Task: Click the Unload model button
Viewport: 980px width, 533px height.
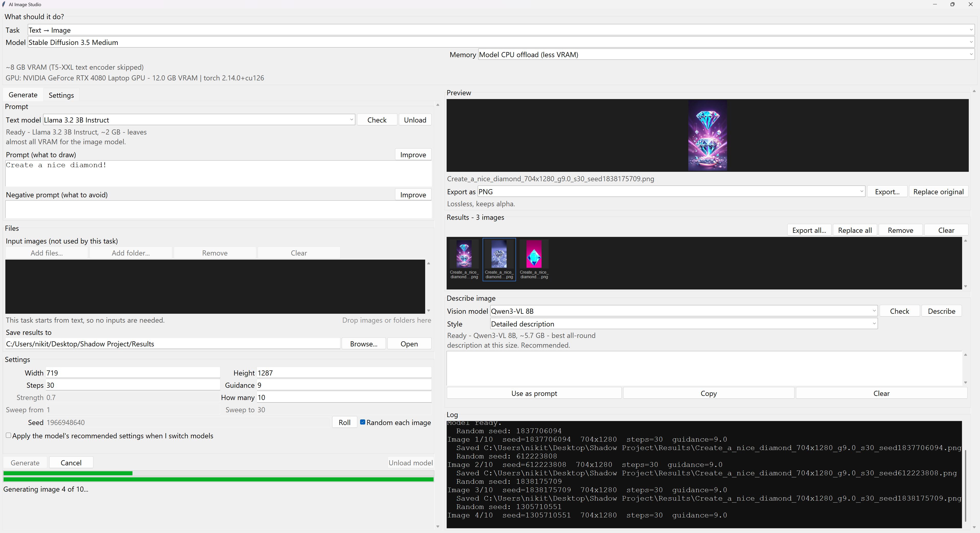Action: (410, 463)
